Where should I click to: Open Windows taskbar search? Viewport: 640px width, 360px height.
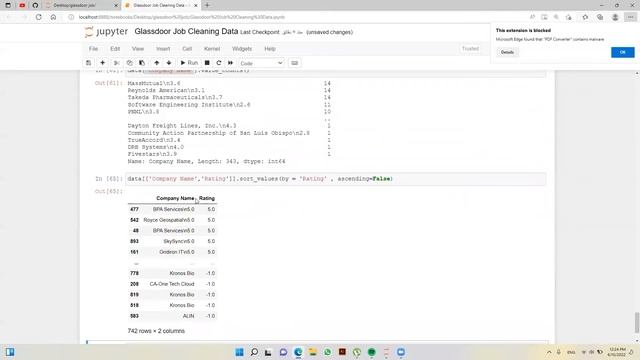(x=254, y=352)
